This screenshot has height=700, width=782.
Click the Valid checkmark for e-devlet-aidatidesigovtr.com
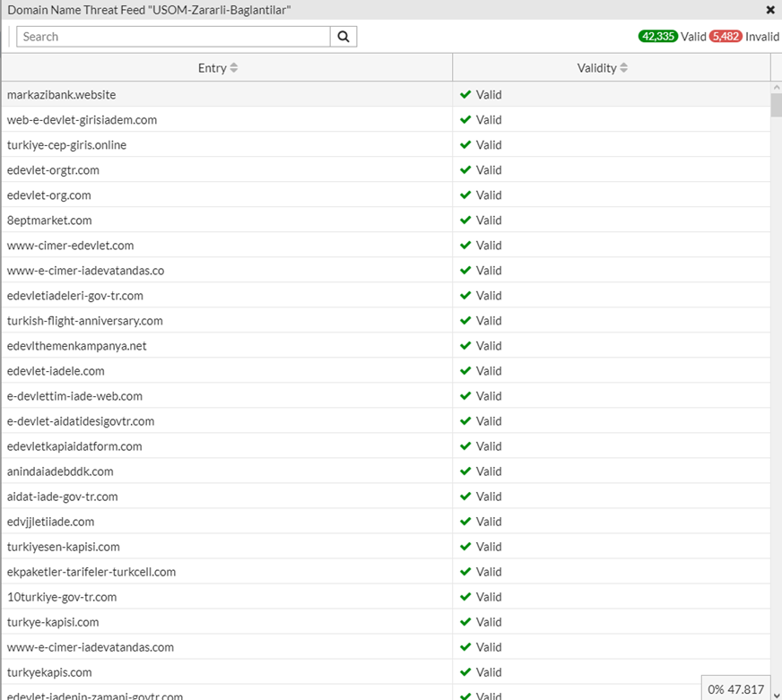465,421
